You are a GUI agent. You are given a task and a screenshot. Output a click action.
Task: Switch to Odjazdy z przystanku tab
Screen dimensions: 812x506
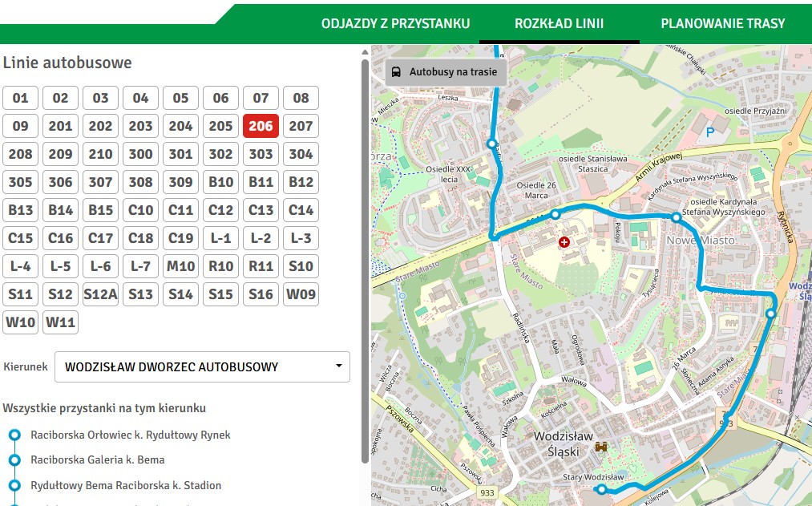pyautogui.click(x=395, y=23)
